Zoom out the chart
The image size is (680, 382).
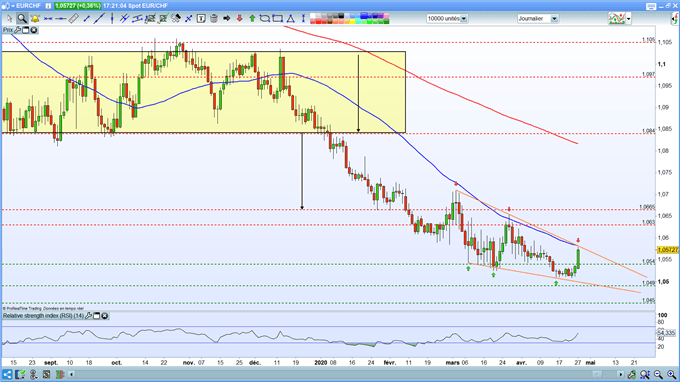pos(658,374)
